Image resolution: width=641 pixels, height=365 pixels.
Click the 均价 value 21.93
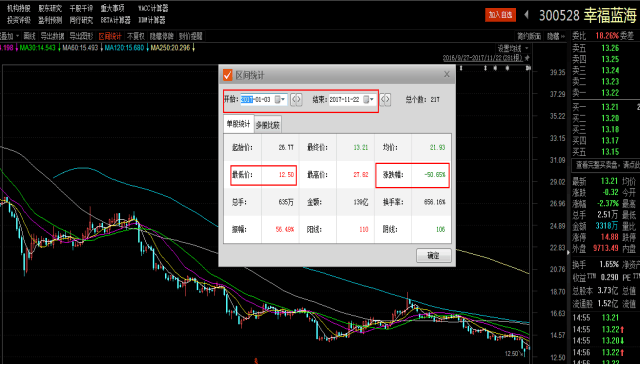pos(437,148)
